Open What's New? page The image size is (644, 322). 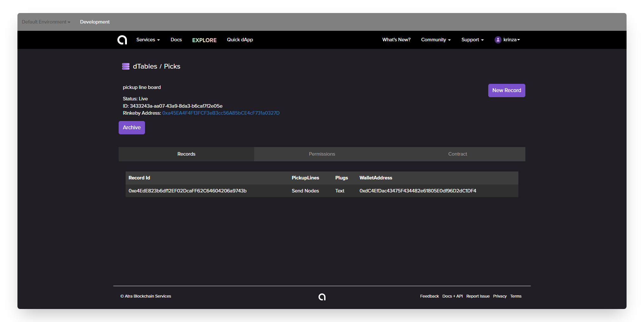tap(396, 40)
